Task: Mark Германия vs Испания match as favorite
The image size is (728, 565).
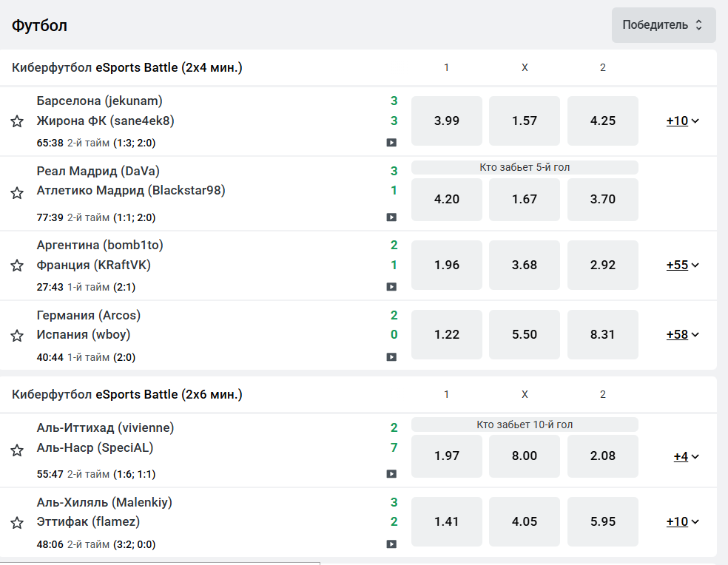Action: click(x=17, y=336)
